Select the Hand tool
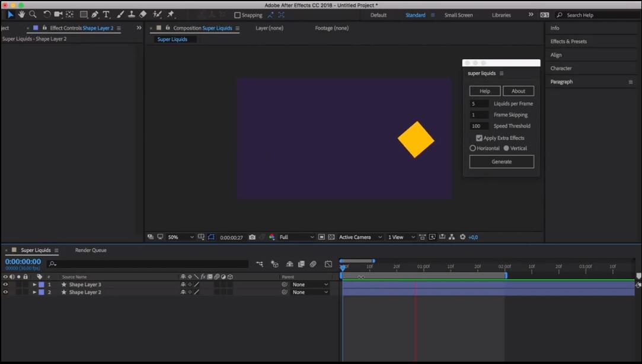Image resolution: width=642 pixels, height=364 pixels. tap(21, 15)
